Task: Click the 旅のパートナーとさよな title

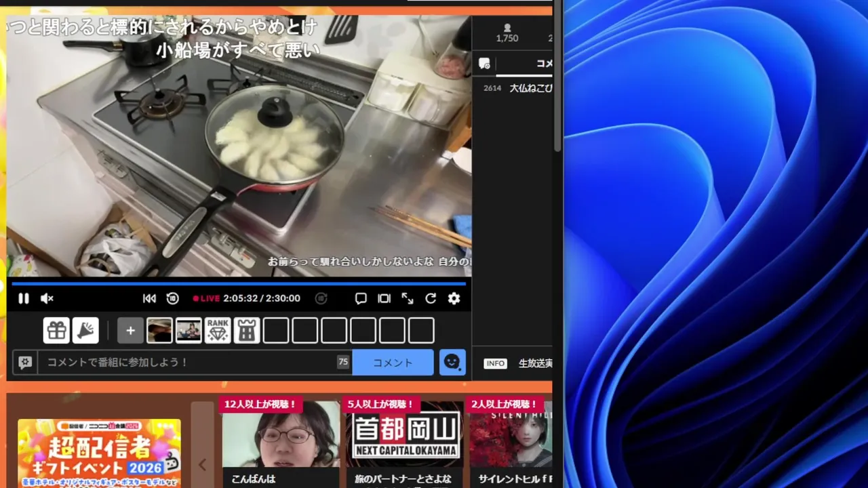Action: [403, 479]
